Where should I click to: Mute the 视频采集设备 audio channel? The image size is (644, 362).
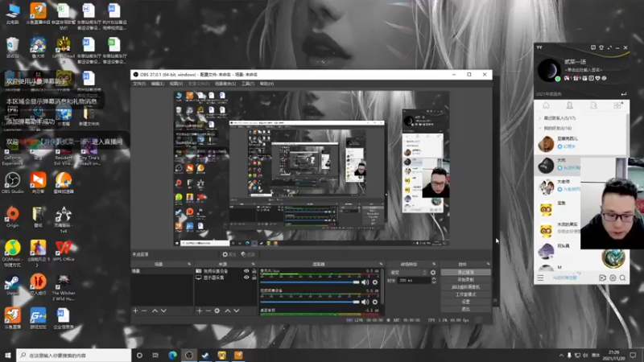(x=365, y=302)
